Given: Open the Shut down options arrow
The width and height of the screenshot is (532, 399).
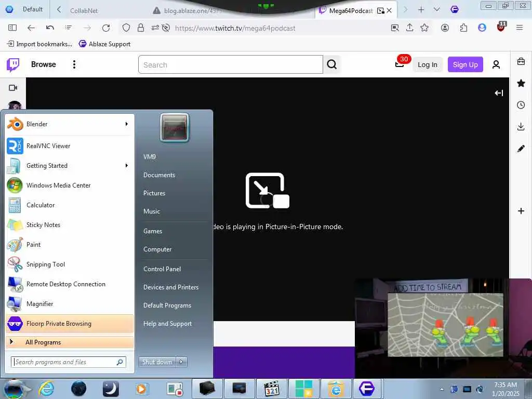Looking at the screenshot, I should [181, 362].
